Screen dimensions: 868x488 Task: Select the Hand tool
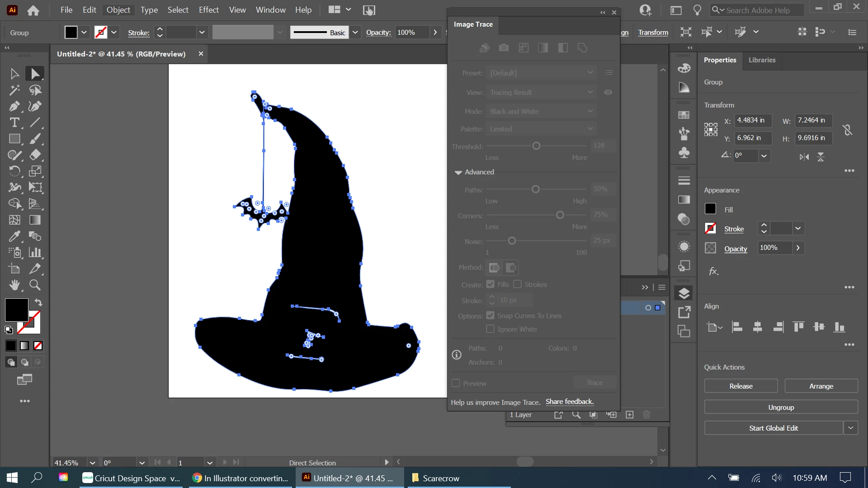point(14,285)
